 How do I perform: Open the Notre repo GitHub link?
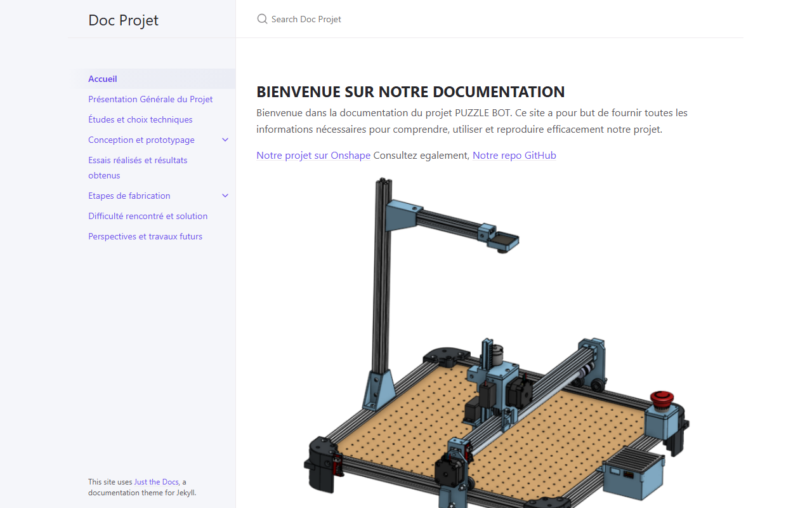(514, 155)
